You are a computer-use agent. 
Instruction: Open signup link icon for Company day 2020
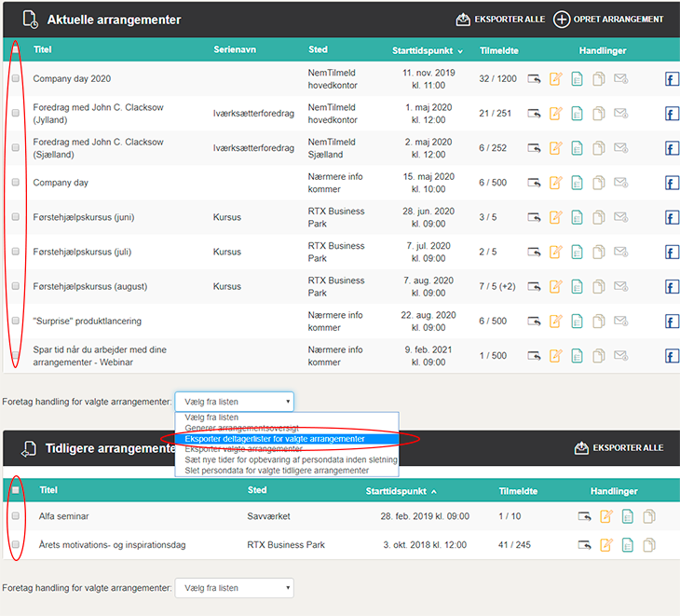click(534, 79)
